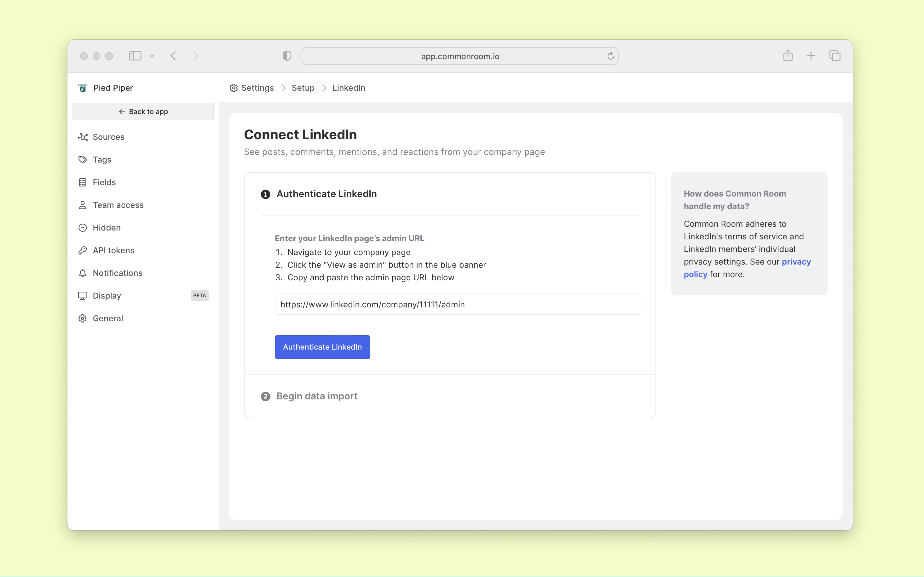Toggle the browser sidebar panel
The width and height of the screenshot is (924, 577).
pos(135,56)
